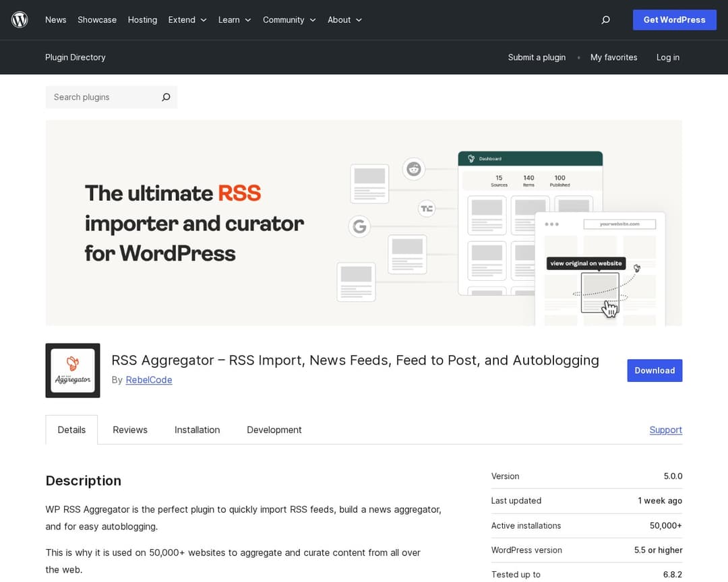
Task: Switch to the Reviews tab
Action: (x=129, y=429)
